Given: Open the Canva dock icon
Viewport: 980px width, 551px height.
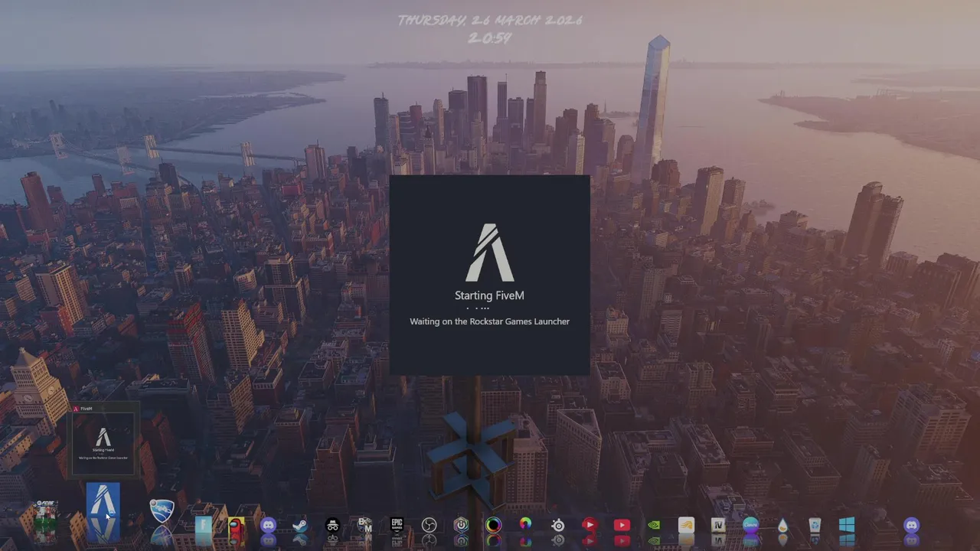Looking at the screenshot, I should click(x=750, y=525).
